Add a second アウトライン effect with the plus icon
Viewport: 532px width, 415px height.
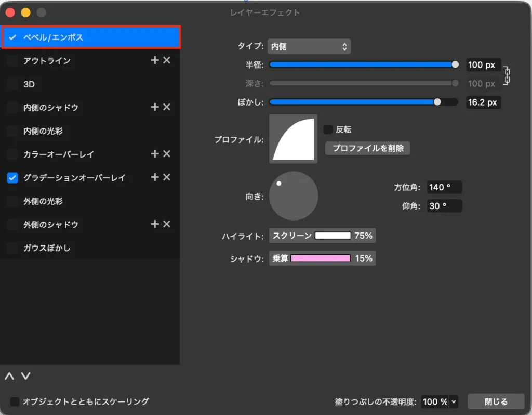[x=154, y=60]
